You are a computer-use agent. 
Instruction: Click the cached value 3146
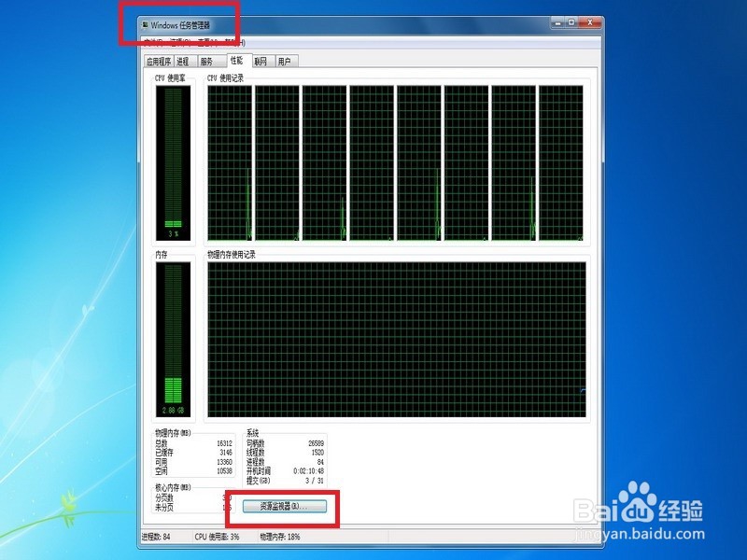226,453
